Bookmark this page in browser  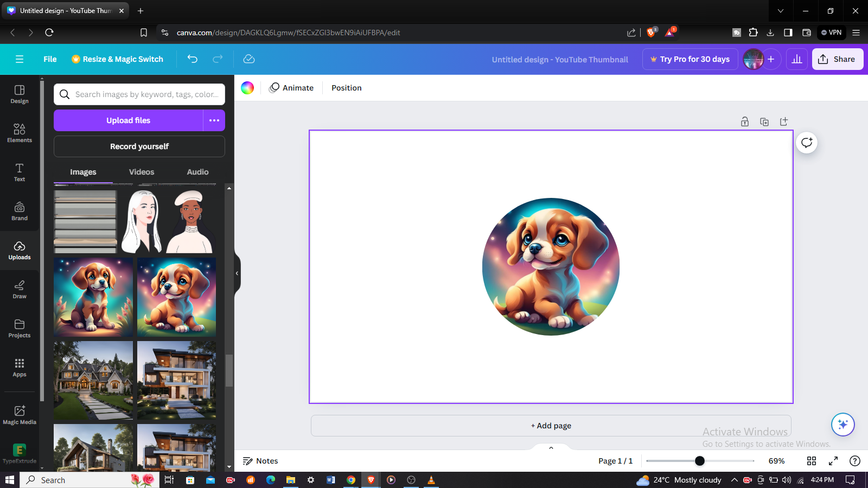tap(144, 33)
